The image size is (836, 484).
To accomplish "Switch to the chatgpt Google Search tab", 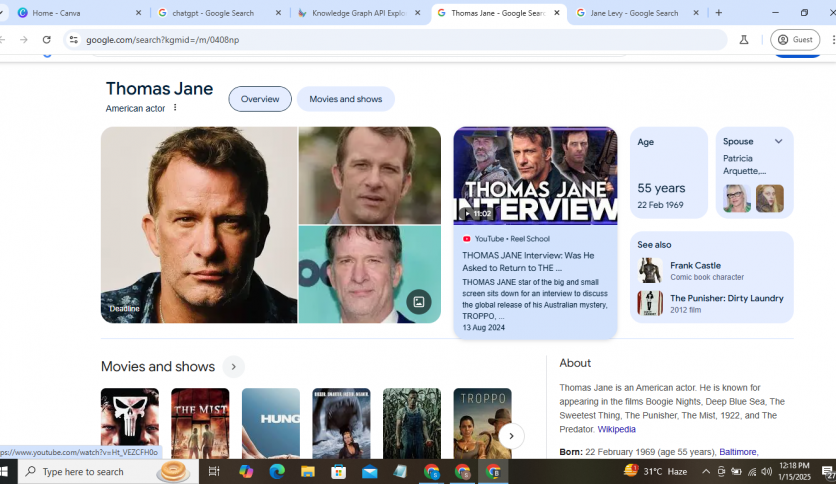I will pos(219,13).
